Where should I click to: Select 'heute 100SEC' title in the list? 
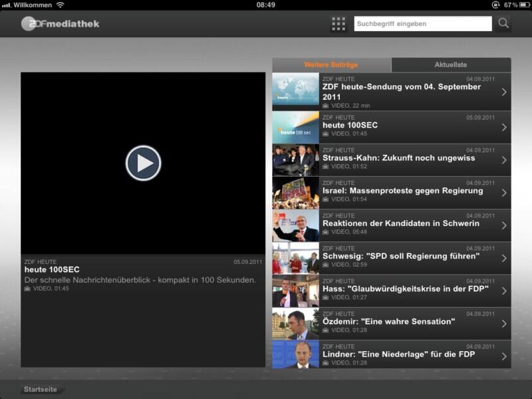point(350,125)
